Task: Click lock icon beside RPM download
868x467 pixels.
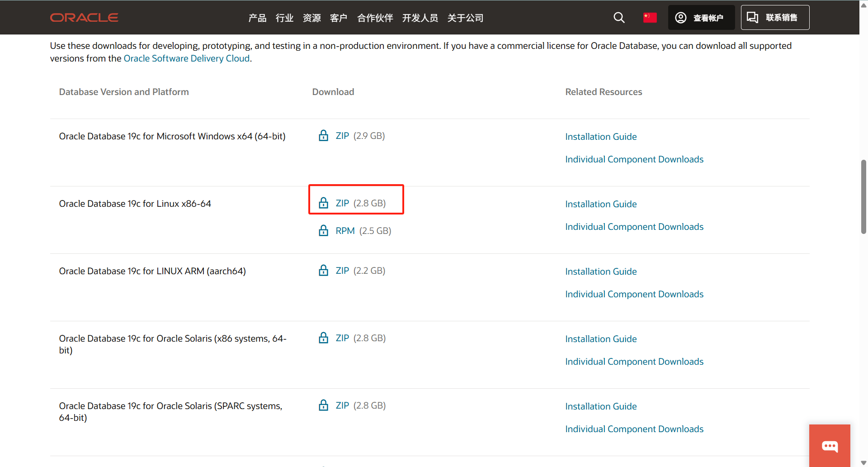Action: click(x=323, y=230)
